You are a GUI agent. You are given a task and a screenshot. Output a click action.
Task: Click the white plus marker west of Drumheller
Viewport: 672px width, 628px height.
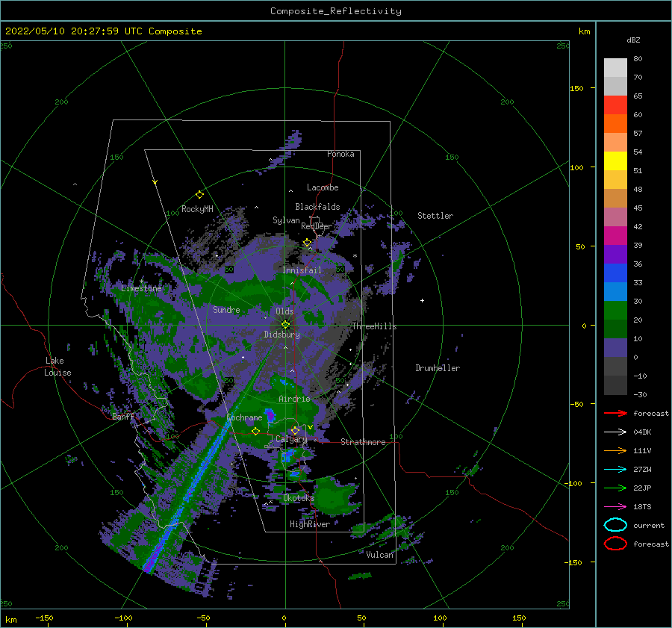422,300
